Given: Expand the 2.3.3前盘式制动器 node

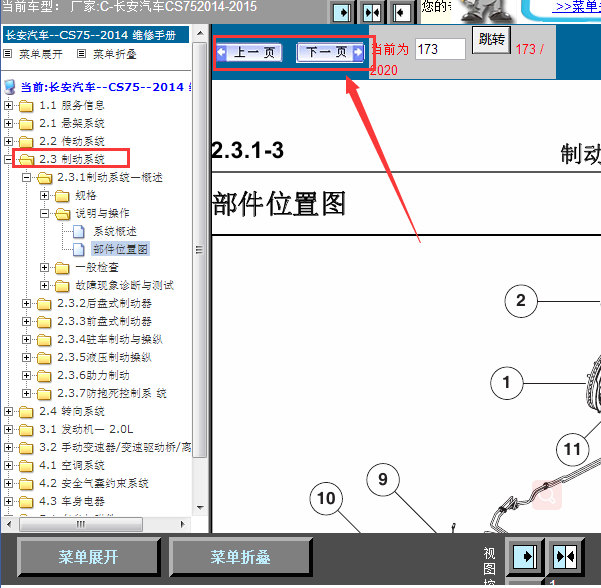Looking at the screenshot, I should pyautogui.click(x=26, y=322).
